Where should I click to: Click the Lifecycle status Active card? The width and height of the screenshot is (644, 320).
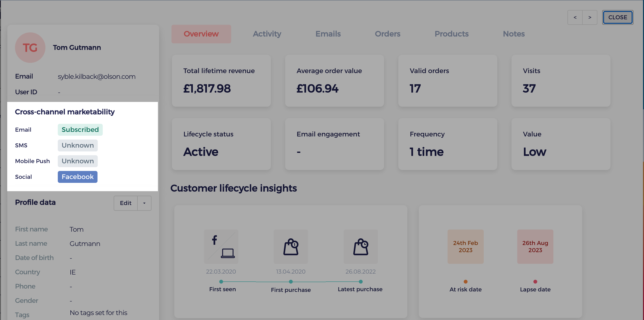pyautogui.click(x=221, y=144)
